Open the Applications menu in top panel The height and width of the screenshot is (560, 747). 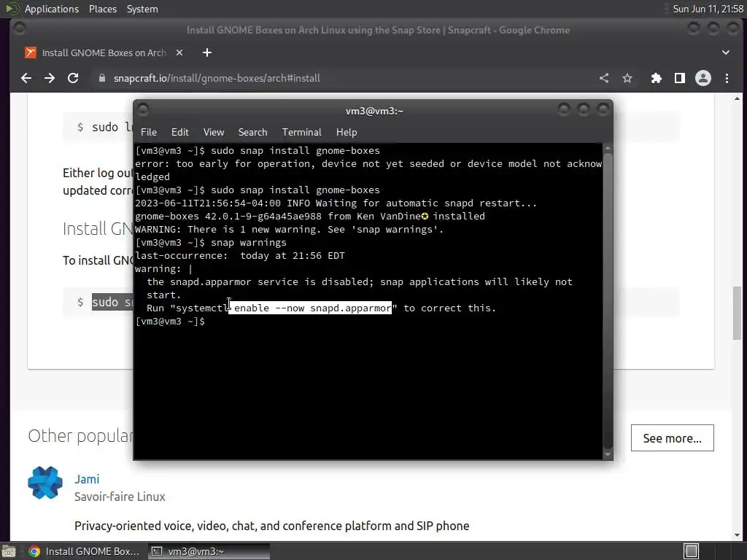(52, 9)
